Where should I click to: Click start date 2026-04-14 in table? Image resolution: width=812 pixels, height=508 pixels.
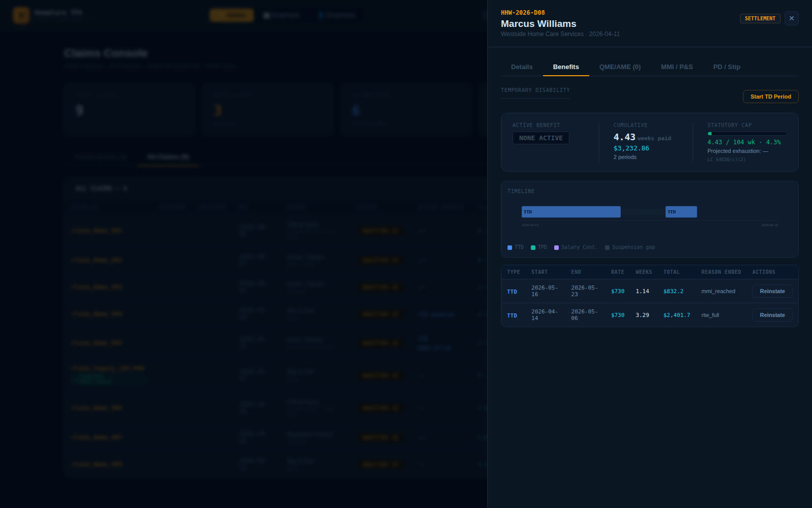[x=544, y=315]
